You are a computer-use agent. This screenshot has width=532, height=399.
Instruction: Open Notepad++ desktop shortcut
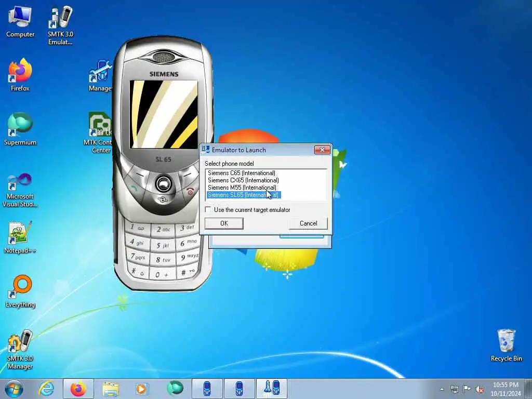pos(20,237)
